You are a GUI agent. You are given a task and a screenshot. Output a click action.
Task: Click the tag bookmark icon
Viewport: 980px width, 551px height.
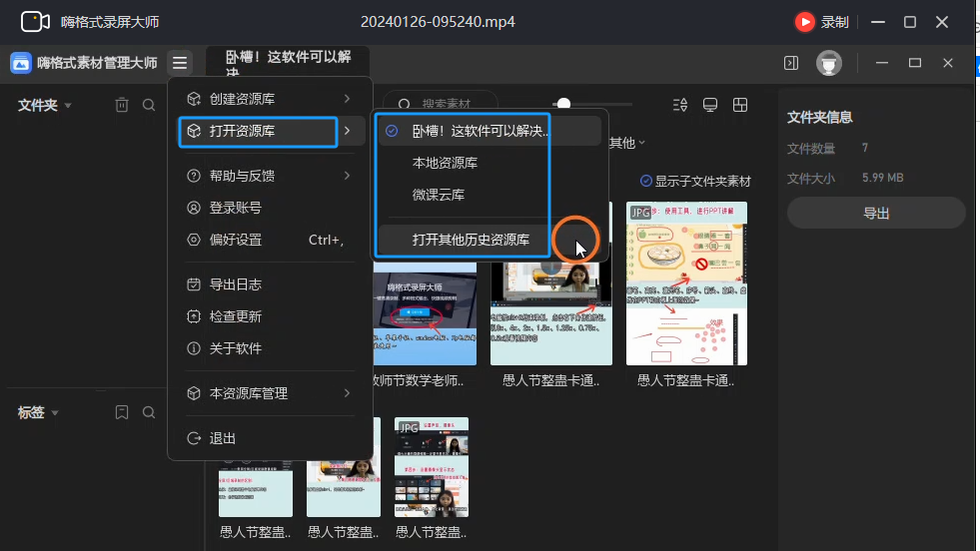pos(122,412)
